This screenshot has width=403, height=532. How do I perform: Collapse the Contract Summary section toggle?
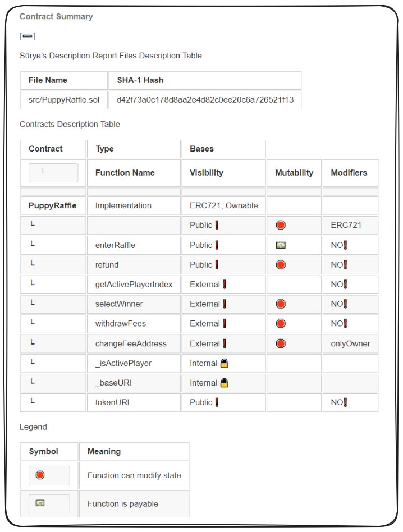pyautogui.click(x=28, y=36)
